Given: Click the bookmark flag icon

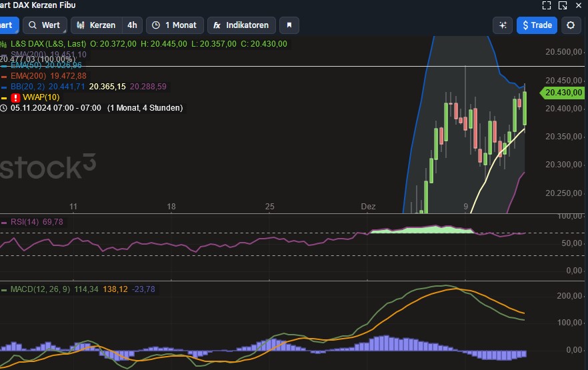Looking at the screenshot, I should pos(289,25).
